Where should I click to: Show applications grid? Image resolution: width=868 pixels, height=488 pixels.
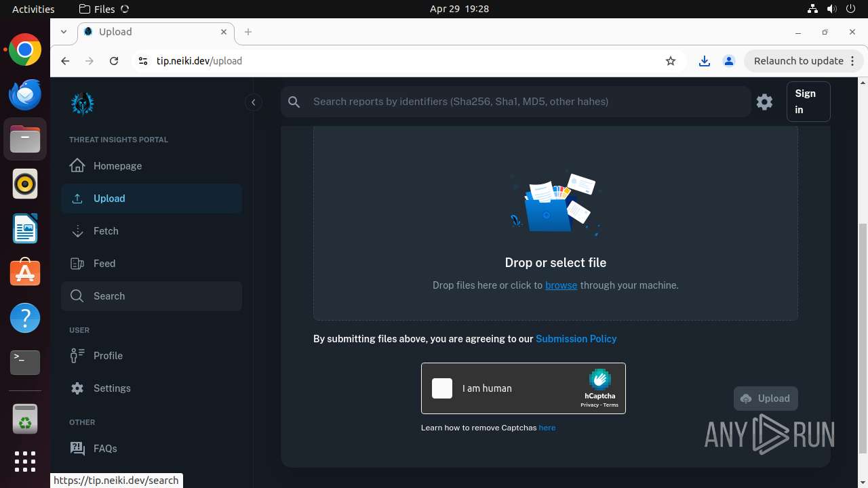25,462
